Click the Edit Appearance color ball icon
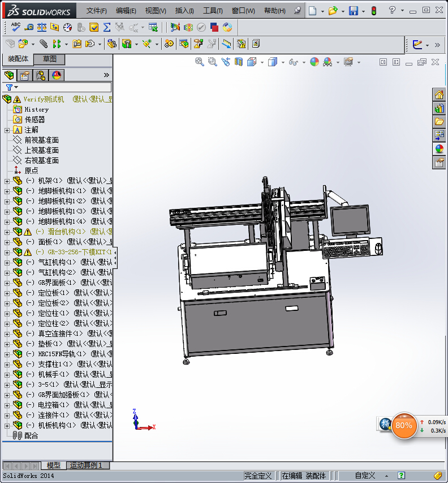This screenshot has height=483, width=448. click(315, 62)
